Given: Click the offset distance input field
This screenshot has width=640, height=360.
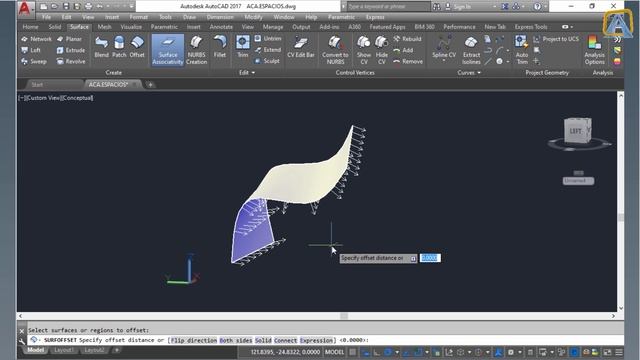Looking at the screenshot, I should pos(430,258).
